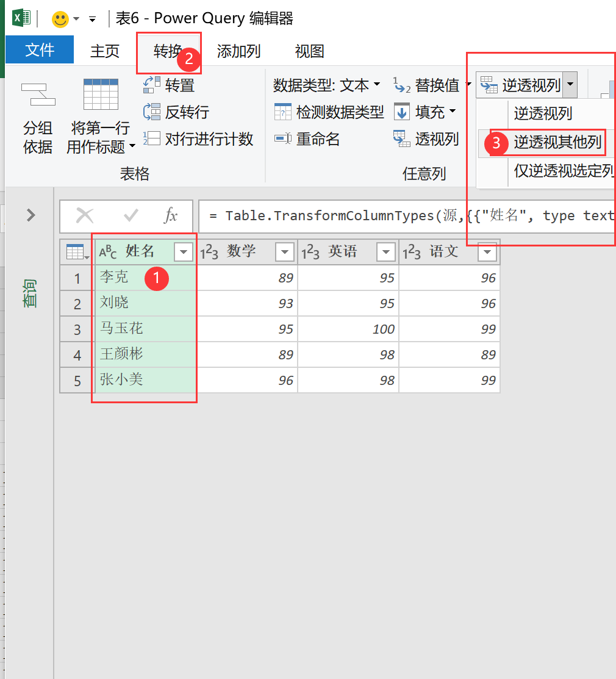Expand 将第一行用作标题 dropdown arrow
This screenshot has width=616, height=679.
coord(132,145)
